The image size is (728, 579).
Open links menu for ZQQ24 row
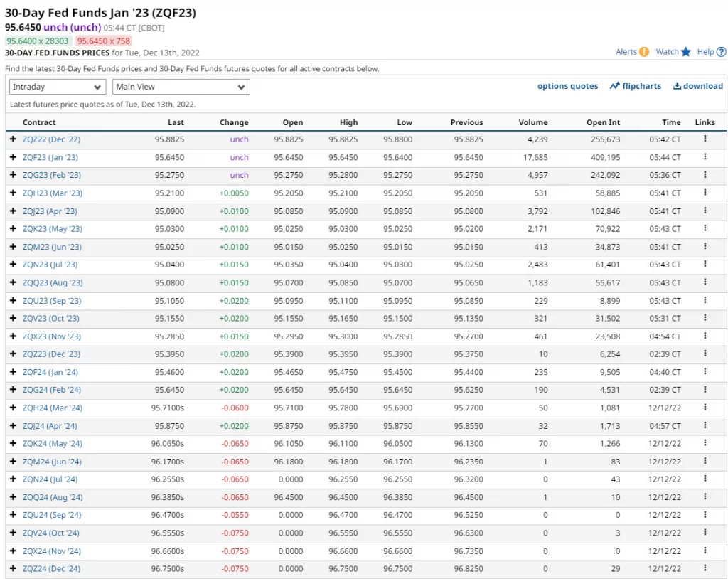point(705,496)
